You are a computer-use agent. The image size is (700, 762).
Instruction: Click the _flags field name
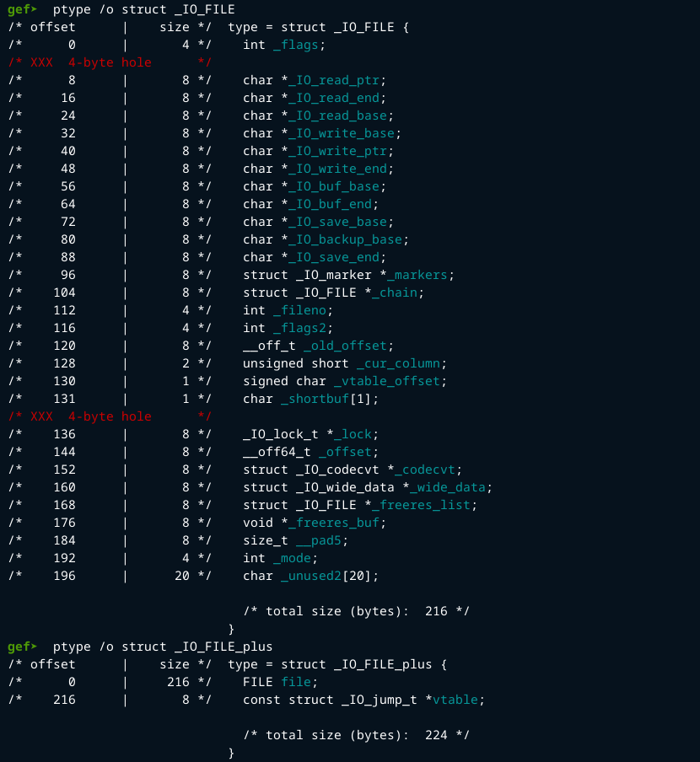pos(298,45)
